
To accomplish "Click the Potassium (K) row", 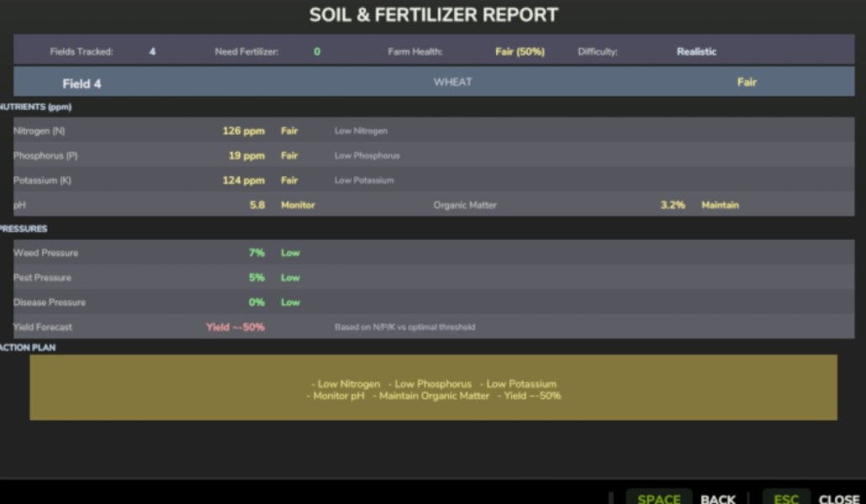I will pyautogui.click(x=434, y=180).
